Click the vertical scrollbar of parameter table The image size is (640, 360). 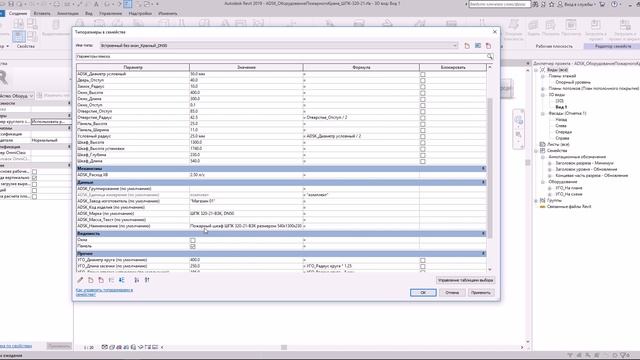pyautogui.click(x=490, y=167)
